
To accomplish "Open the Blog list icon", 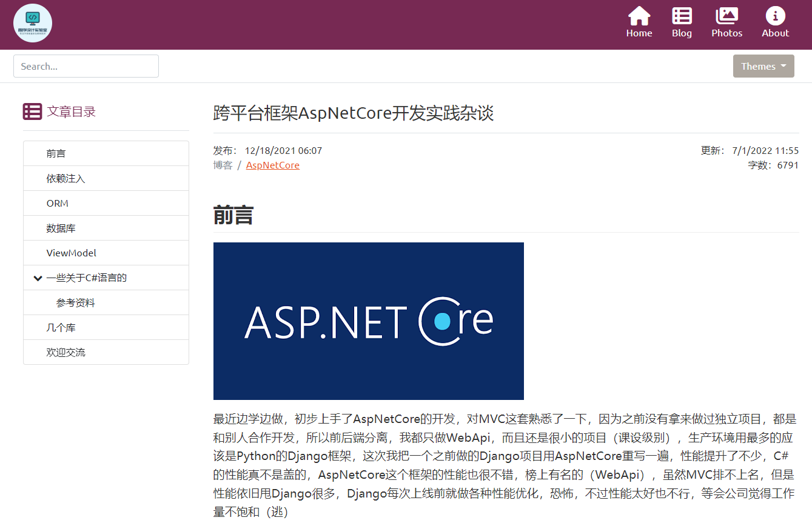I will (682, 16).
